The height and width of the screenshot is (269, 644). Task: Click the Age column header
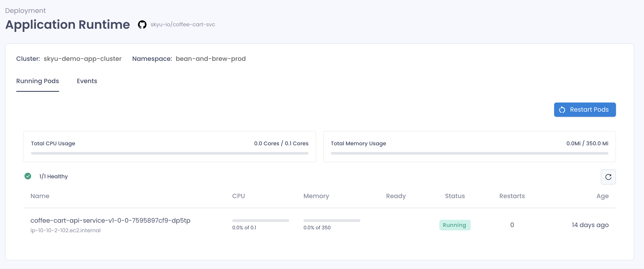tap(602, 196)
